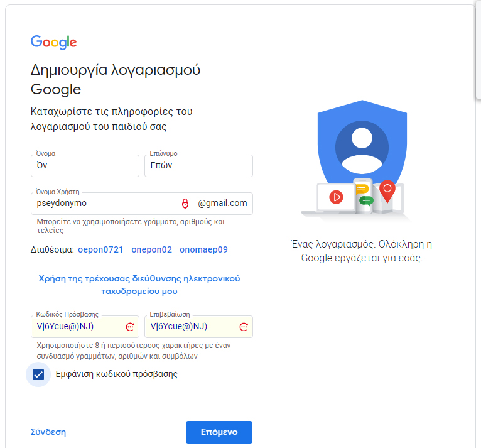
Task: Click the chat bubbles on the phone illustration
Action: coord(364,194)
